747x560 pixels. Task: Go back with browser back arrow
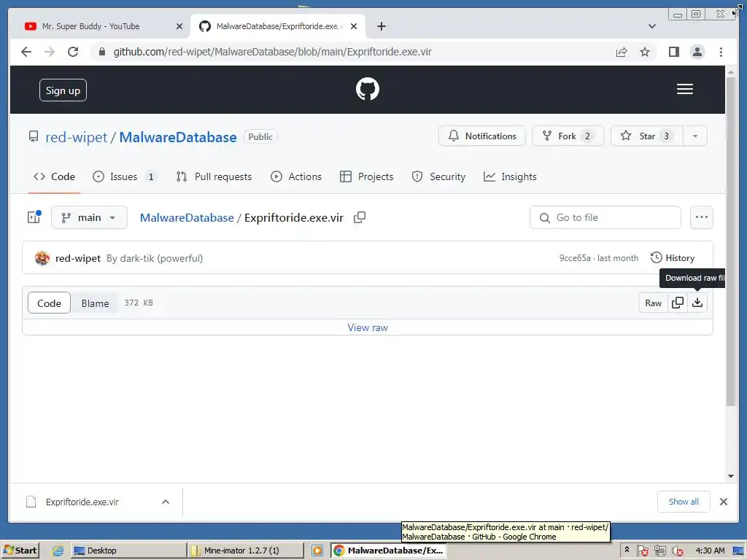pyautogui.click(x=26, y=52)
